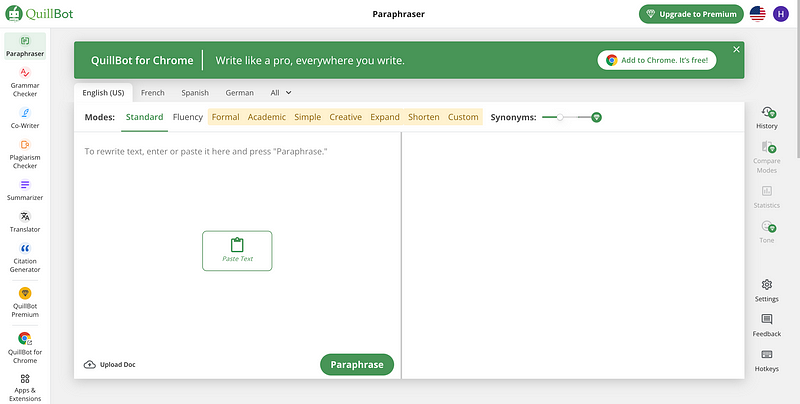Select the Custom mode
This screenshot has width=800, height=404.
coord(463,117)
